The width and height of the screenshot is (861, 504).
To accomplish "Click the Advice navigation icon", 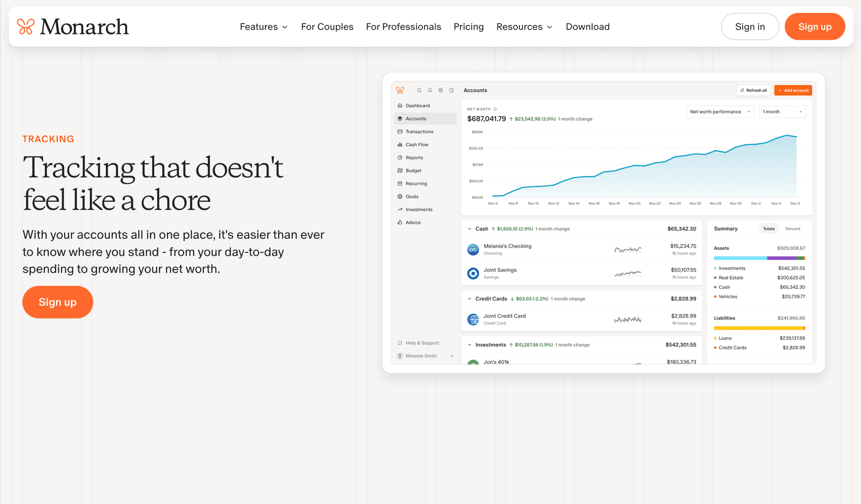I will coord(400,222).
